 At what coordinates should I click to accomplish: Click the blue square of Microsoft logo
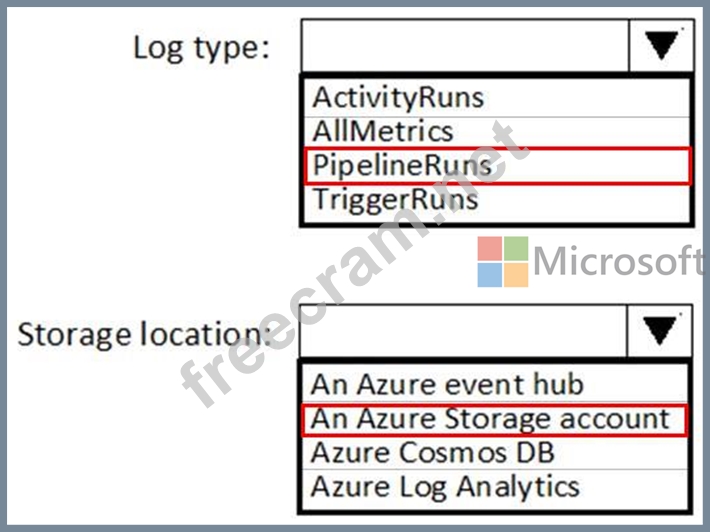489,275
